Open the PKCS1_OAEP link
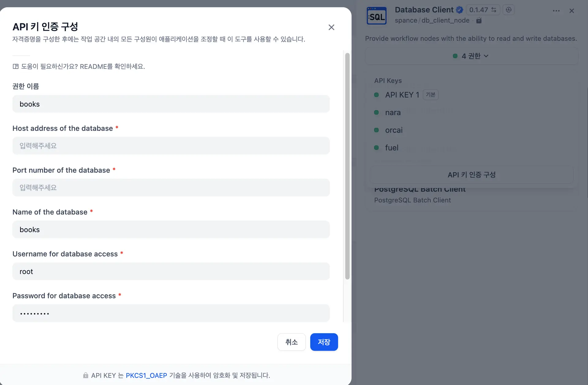 click(146, 376)
